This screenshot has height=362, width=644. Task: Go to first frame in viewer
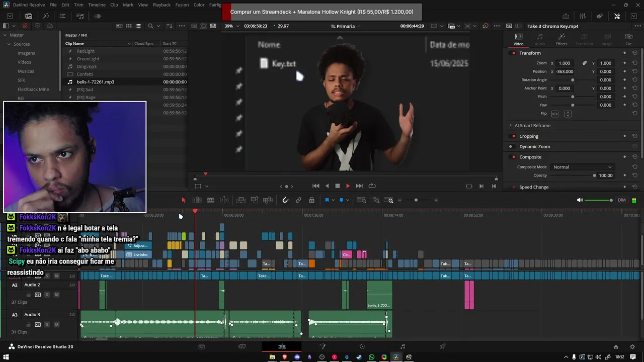[316, 186]
